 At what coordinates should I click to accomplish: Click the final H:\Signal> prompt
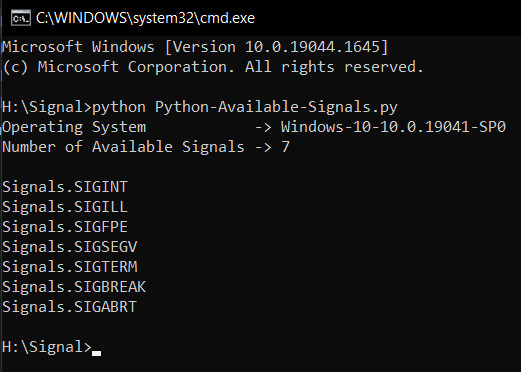click(x=47, y=347)
